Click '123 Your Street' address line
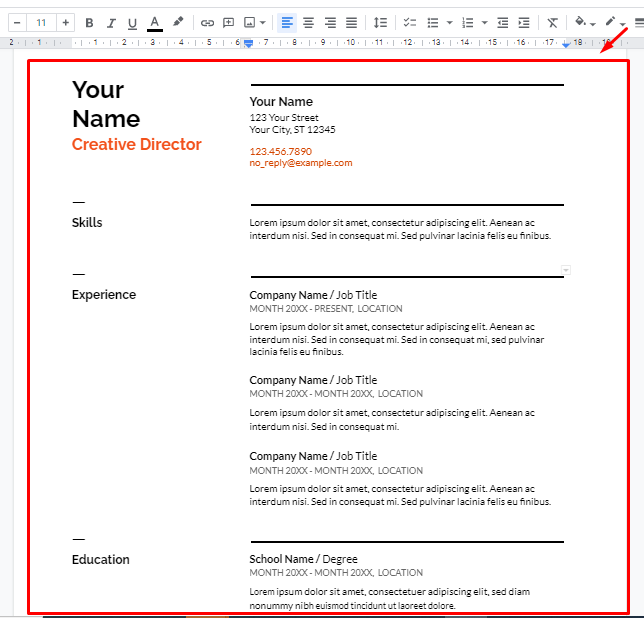This screenshot has height=618, width=644. click(284, 118)
